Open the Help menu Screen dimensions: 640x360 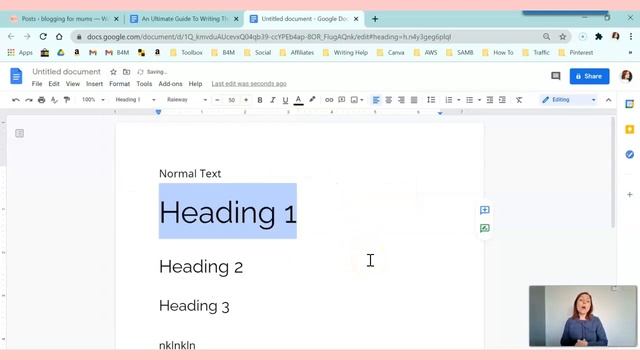click(195, 84)
